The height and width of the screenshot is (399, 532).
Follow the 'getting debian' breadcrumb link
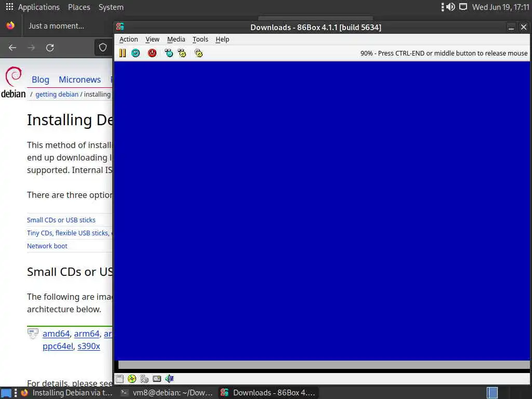(57, 95)
